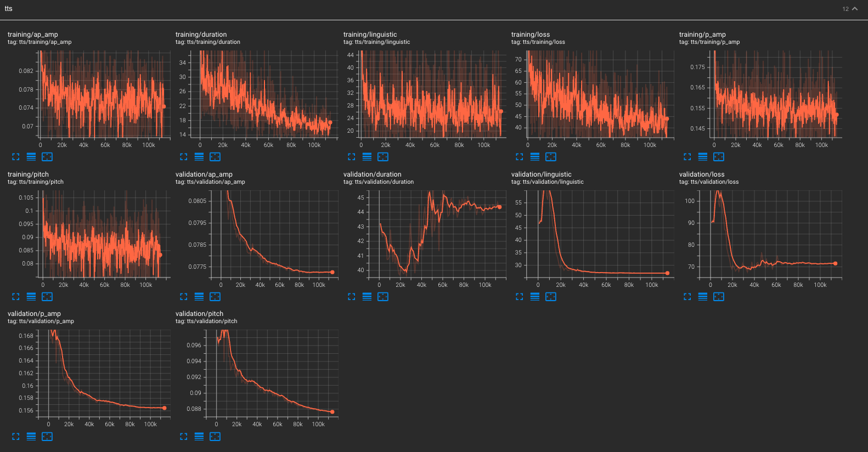Select the validation/p_amp chart title
Image resolution: width=868 pixels, height=452 pixels.
point(34,314)
